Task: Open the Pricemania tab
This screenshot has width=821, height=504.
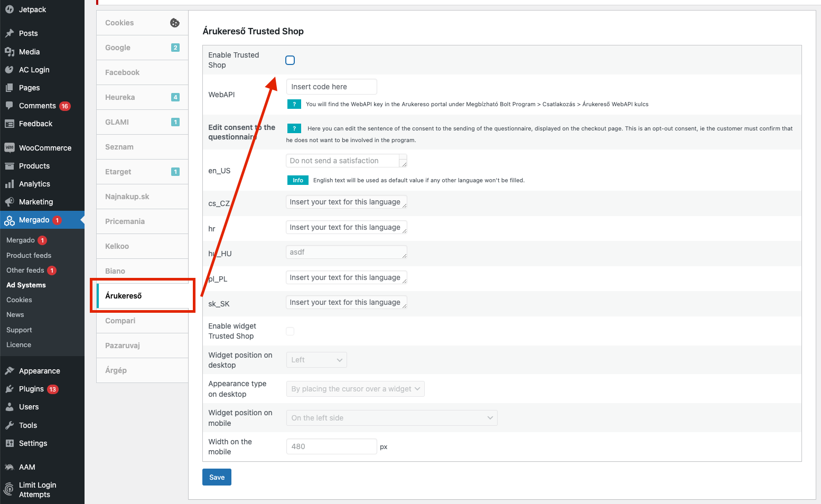Action: click(143, 221)
